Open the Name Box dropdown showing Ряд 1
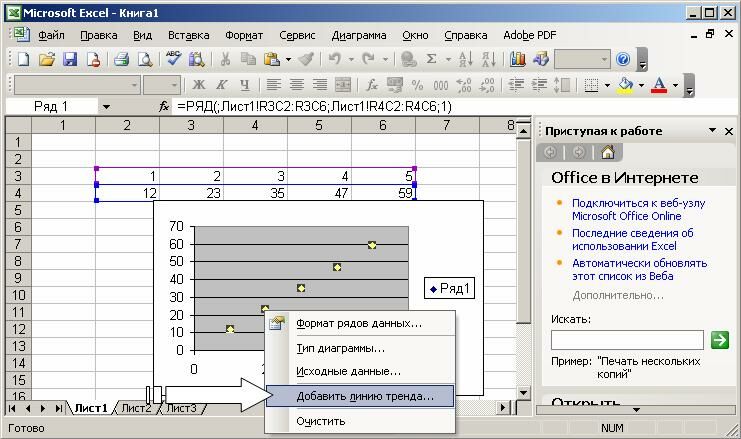The image size is (741, 439). pyautogui.click(x=106, y=107)
